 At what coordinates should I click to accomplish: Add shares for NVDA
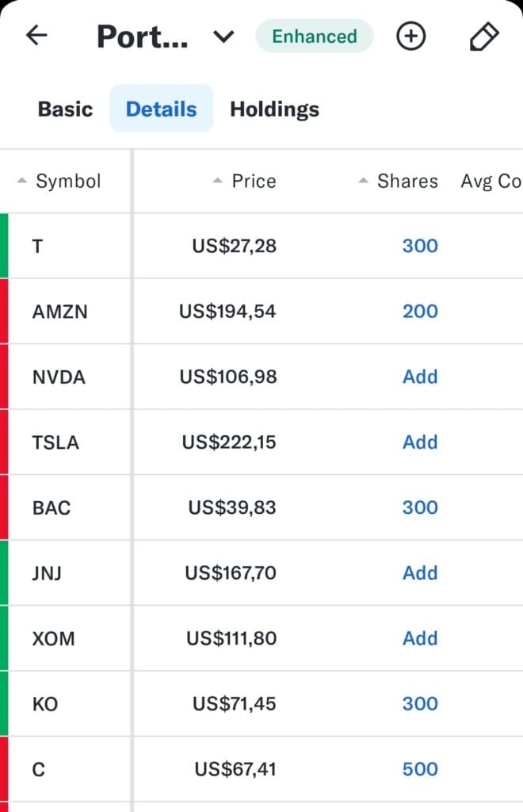click(420, 377)
